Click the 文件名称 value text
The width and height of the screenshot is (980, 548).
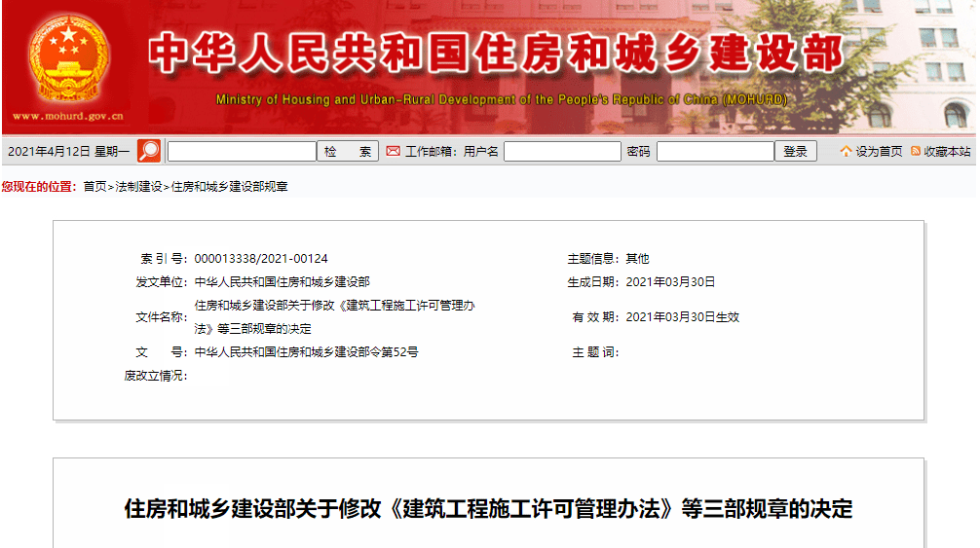click(x=334, y=317)
